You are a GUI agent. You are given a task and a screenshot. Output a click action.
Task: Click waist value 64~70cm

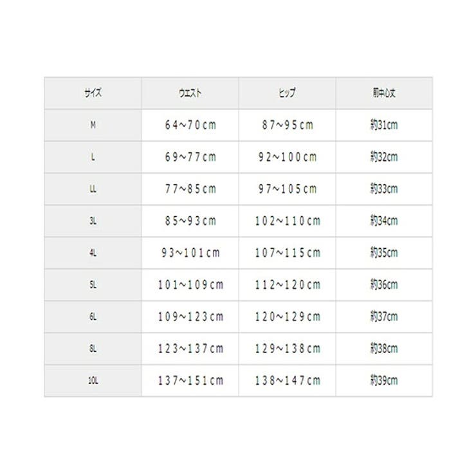click(x=190, y=125)
